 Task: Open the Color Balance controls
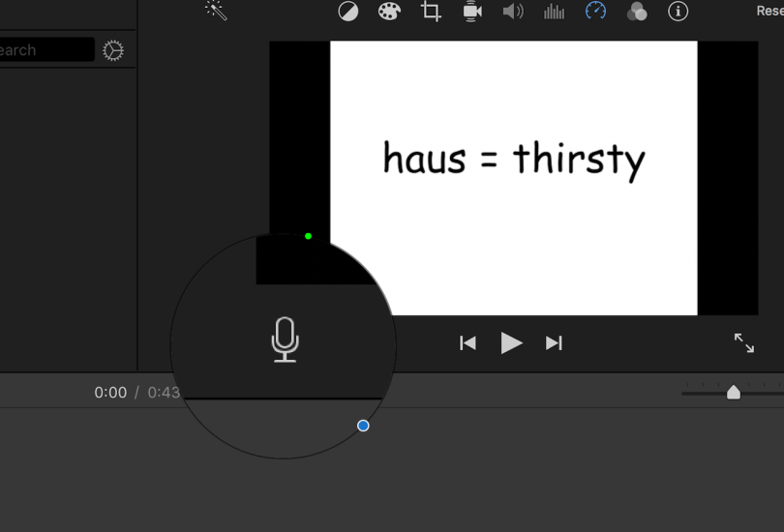pyautogui.click(x=347, y=12)
